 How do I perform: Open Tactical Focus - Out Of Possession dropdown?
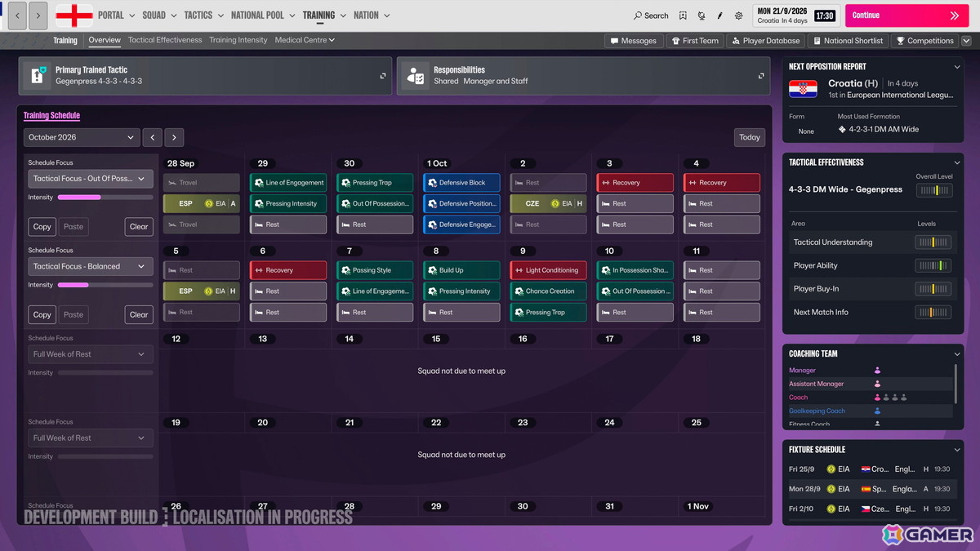tap(90, 179)
